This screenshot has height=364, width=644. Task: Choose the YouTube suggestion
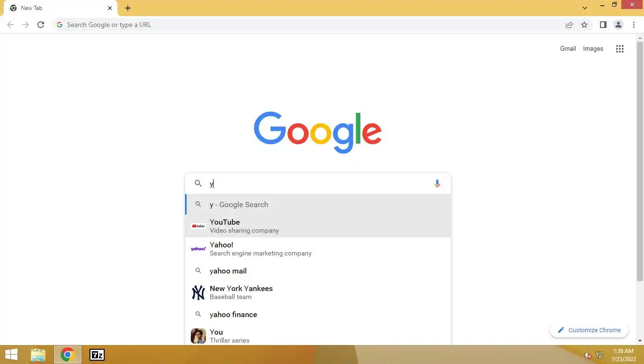tap(318, 226)
